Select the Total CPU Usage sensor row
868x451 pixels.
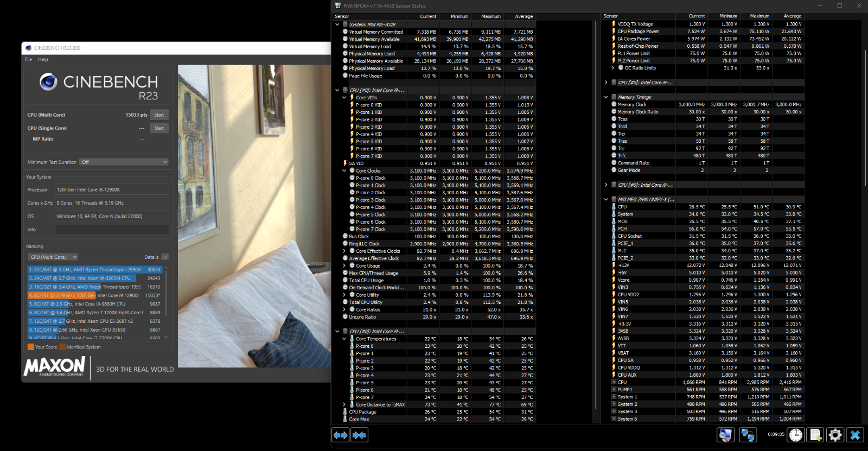[434, 281]
